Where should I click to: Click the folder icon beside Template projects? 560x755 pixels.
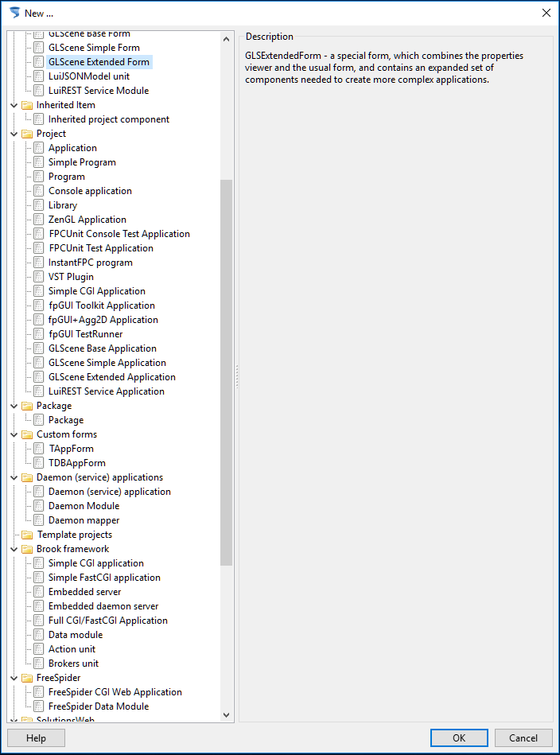(x=27, y=535)
